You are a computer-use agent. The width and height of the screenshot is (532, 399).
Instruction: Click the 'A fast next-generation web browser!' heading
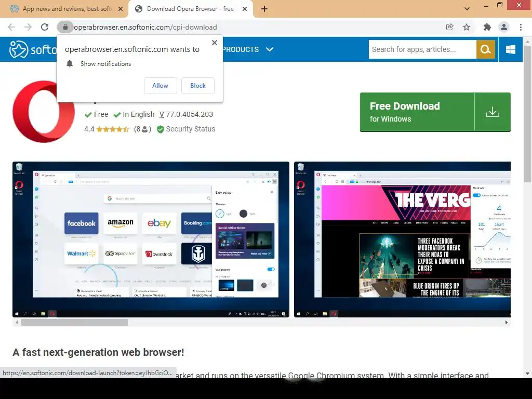click(98, 352)
